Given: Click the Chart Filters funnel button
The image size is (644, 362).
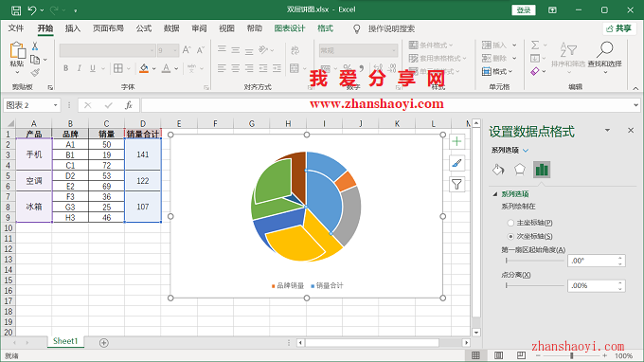Looking at the screenshot, I should point(456,185).
